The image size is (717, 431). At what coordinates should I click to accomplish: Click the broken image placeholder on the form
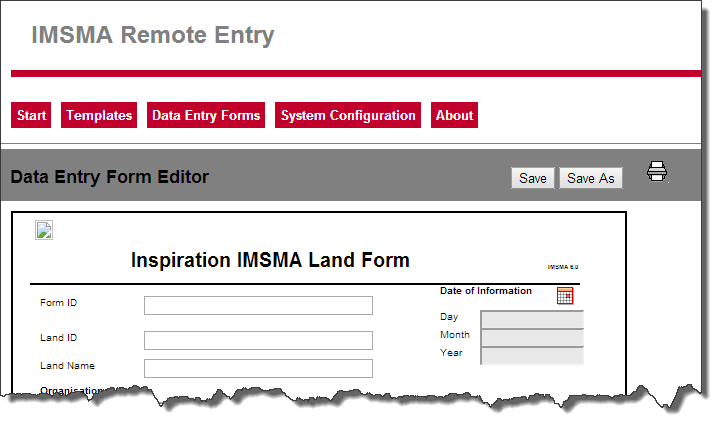(x=44, y=231)
